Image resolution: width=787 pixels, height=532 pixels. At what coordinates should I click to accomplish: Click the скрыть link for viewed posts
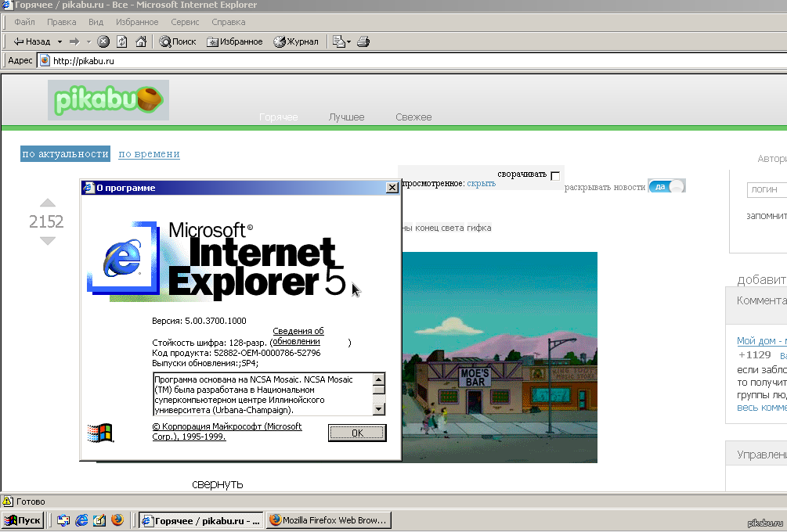pyautogui.click(x=482, y=184)
